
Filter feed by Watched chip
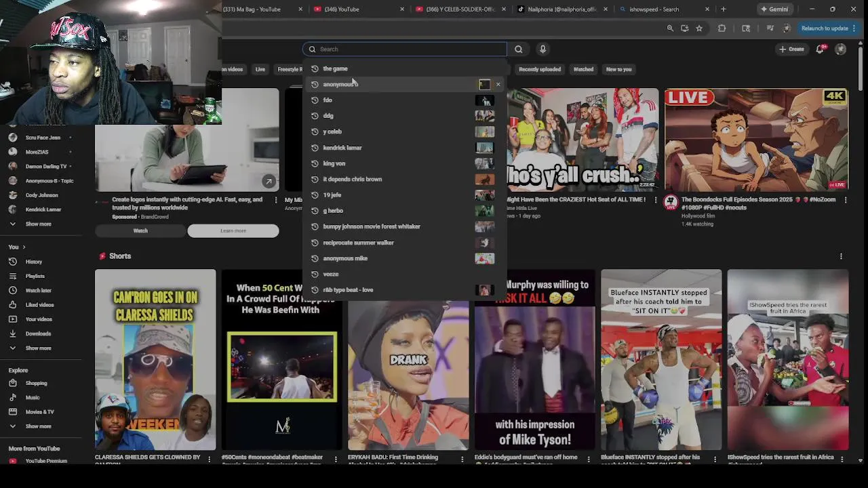coord(583,69)
